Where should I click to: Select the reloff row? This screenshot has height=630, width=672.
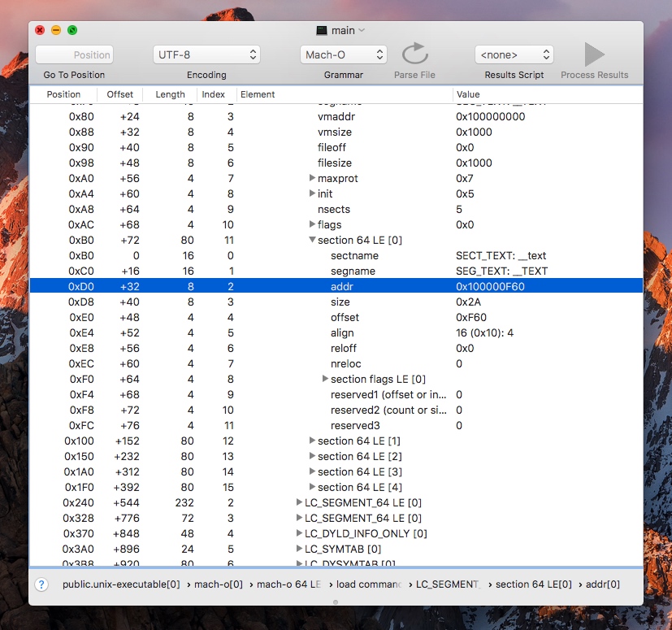click(336, 348)
